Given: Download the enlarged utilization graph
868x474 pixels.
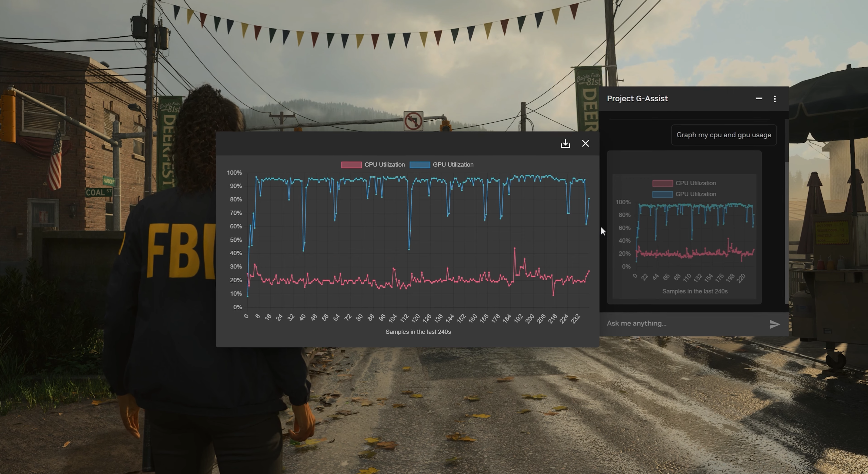Looking at the screenshot, I should coord(565,143).
